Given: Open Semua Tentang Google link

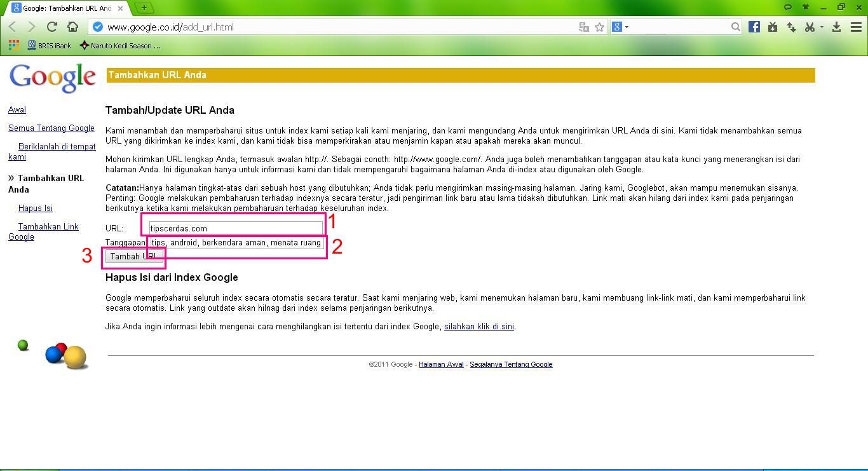Looking at the screenshot, I should click(x=51, y=128).
